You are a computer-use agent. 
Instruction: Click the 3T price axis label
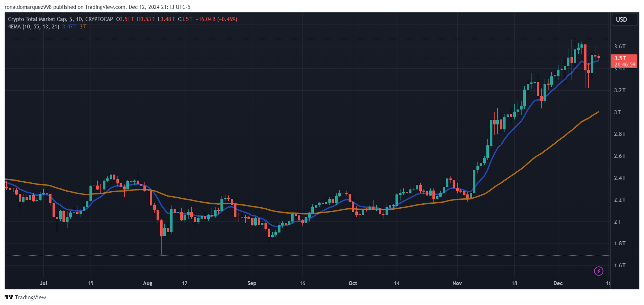(617, 112)
